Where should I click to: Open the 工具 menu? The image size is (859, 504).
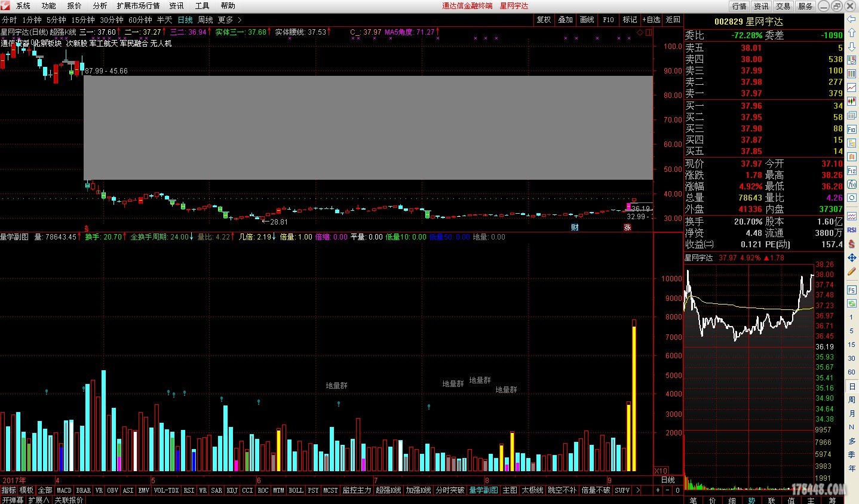coord(203,6)
